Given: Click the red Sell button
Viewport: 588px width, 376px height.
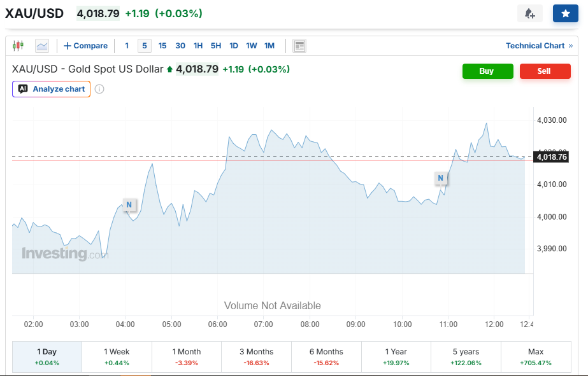Looking at the screenshot, I should 545,71.
